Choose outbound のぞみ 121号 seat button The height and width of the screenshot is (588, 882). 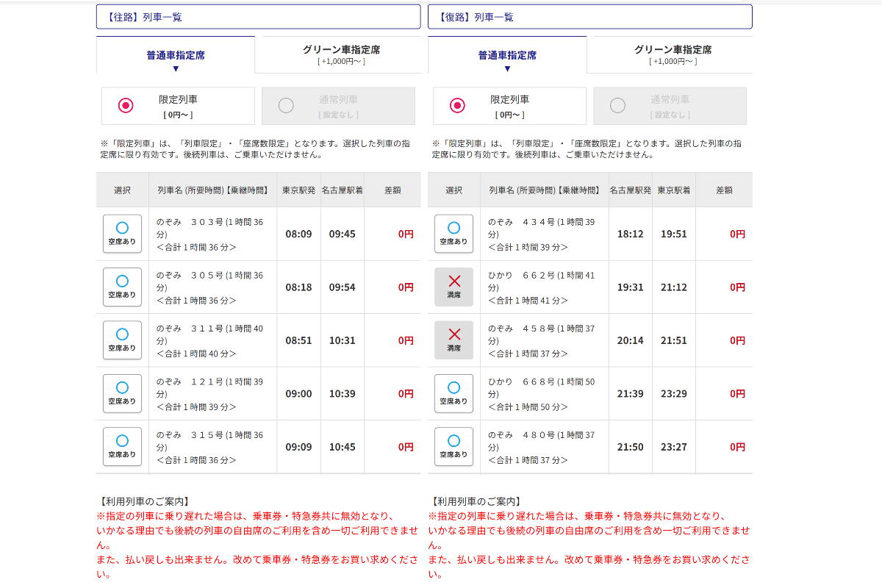pos(122,393)
